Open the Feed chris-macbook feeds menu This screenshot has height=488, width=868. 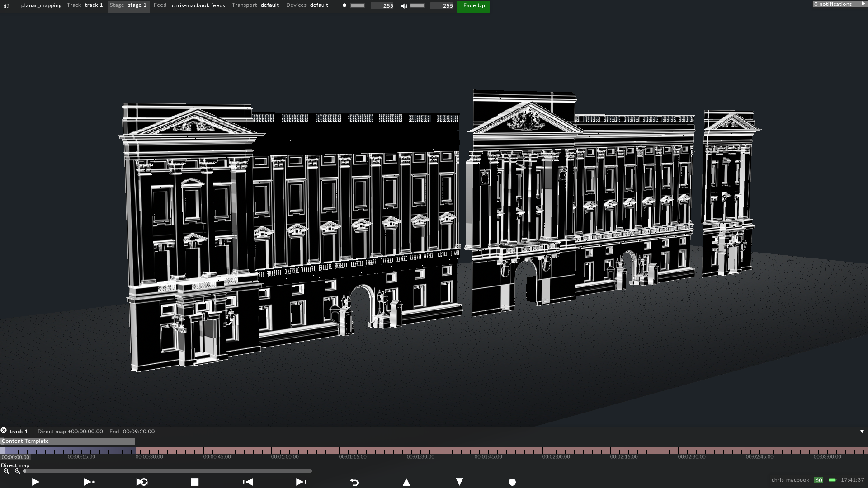[198, 5]
